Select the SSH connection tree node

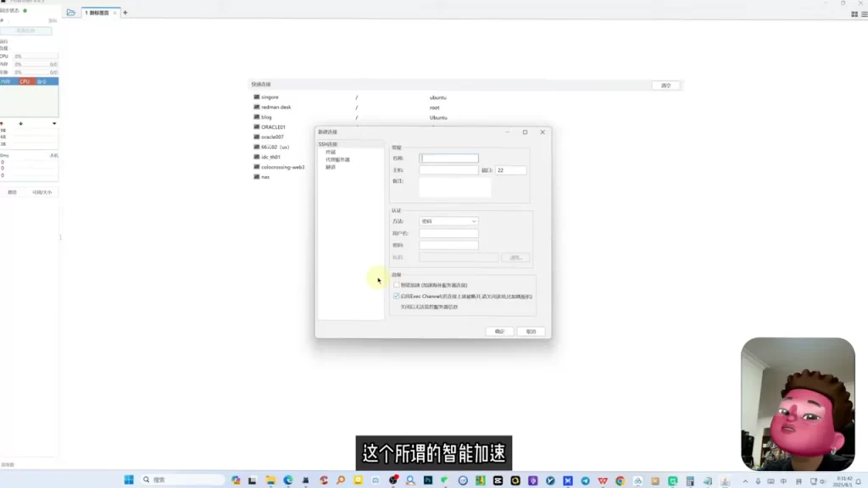tap(328, 144)
